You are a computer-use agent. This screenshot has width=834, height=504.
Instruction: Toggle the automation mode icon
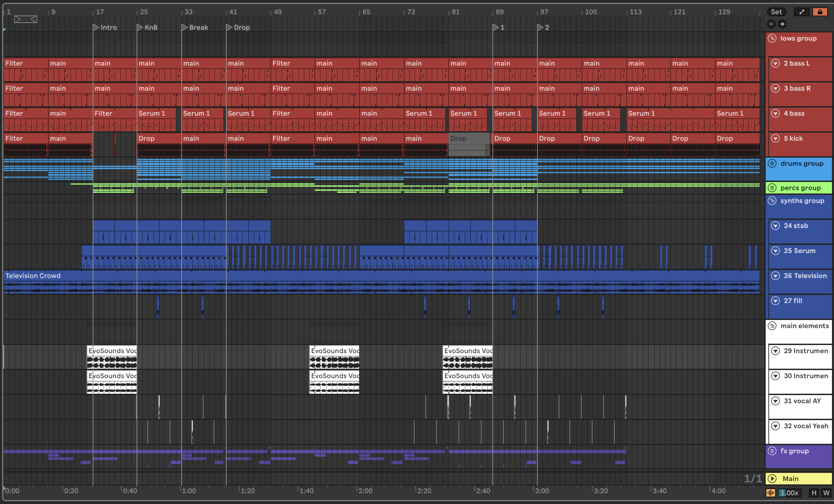click(802, 12)
